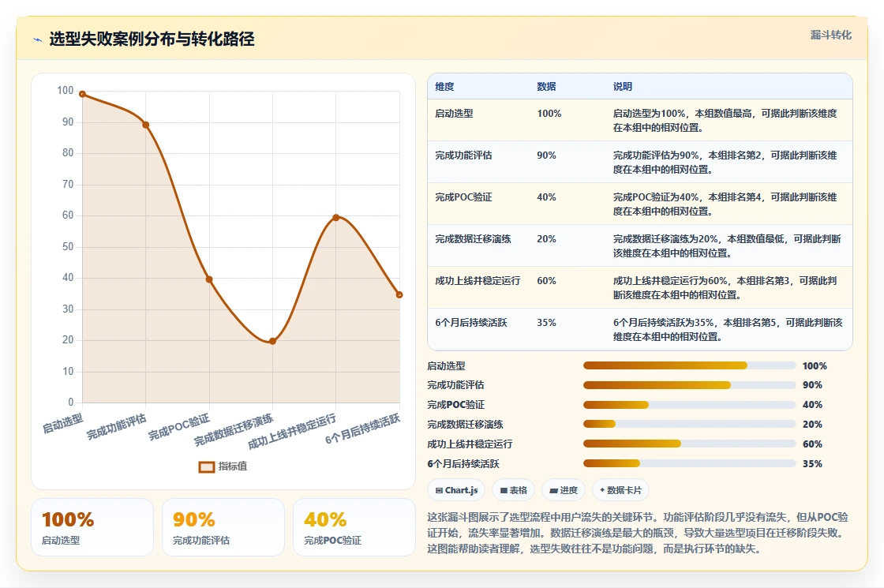Viewport: 884px width, 588px height.
Task: Click the 90% value in the table
Action: (546, 155)
